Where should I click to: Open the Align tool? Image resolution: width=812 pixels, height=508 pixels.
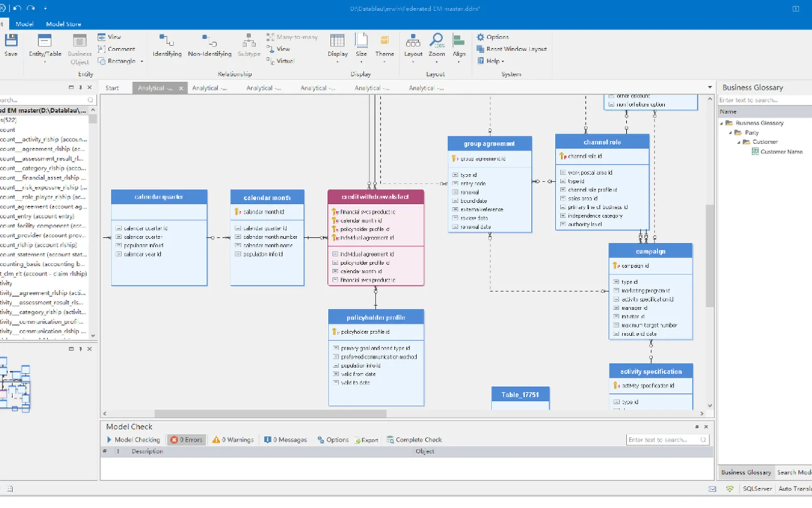pos(459,47)
